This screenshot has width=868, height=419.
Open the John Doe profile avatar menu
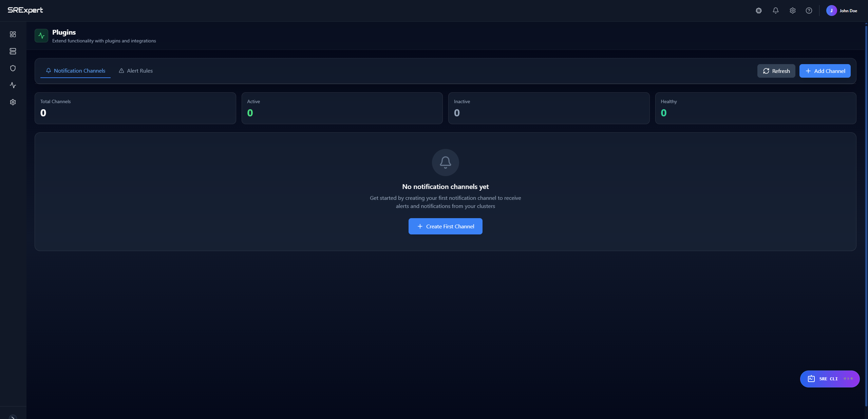point(831,10)
